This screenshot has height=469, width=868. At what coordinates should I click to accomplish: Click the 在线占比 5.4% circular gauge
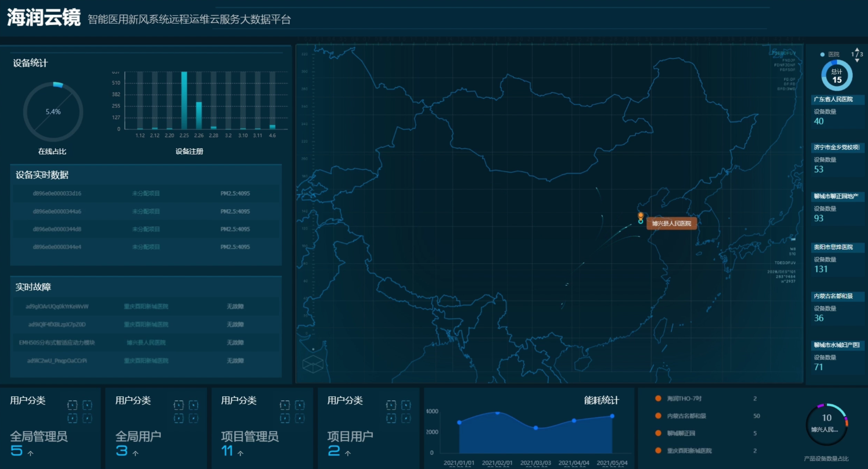click(53, 112)
